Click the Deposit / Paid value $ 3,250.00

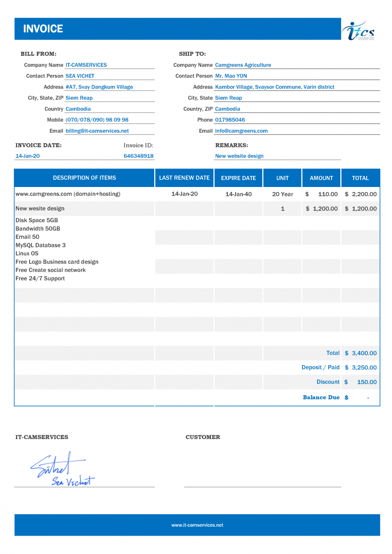tap(361, 367)
